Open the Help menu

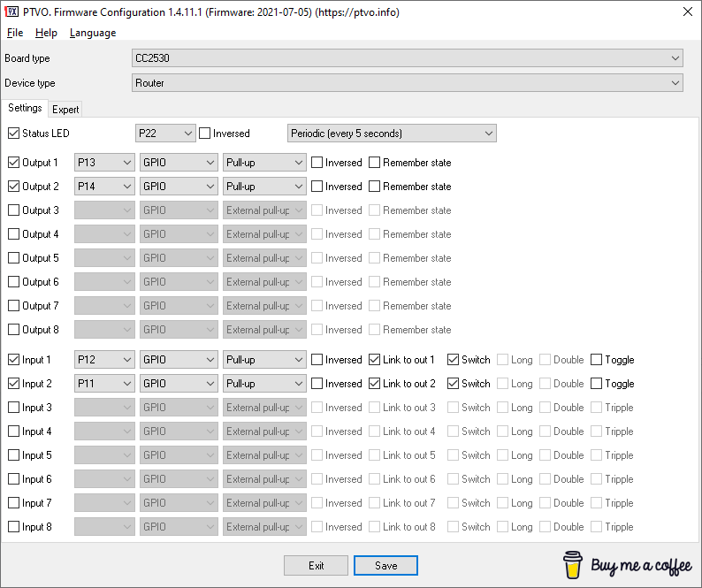(46, 33)
